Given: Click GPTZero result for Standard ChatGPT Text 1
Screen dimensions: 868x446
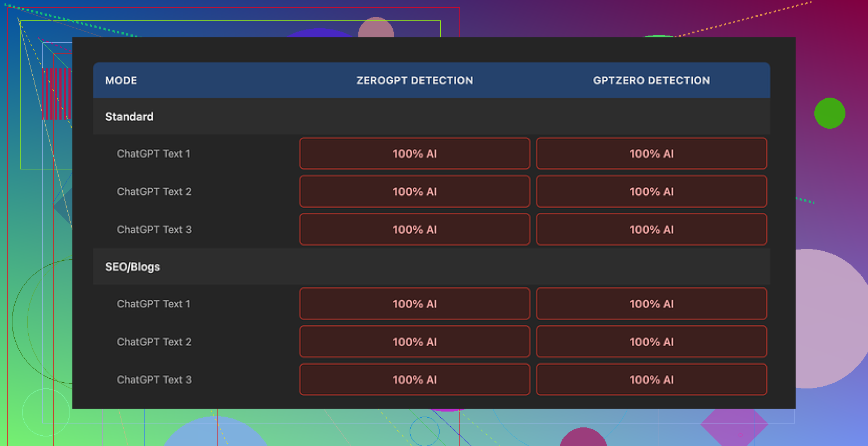Looking at the screenshot, I should pyautogui.click(x=651, y=154).
